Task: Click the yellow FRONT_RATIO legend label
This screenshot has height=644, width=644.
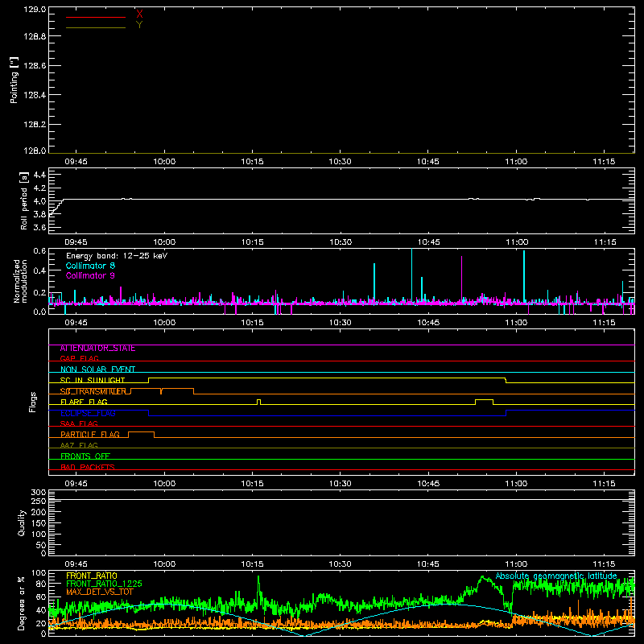Action: [92, 576]
